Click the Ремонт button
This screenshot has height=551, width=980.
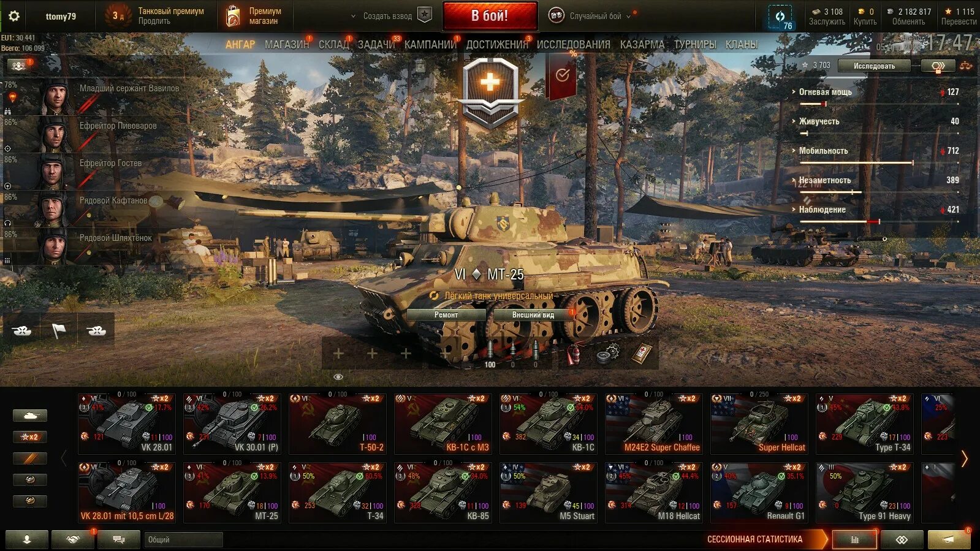point(446,314)
